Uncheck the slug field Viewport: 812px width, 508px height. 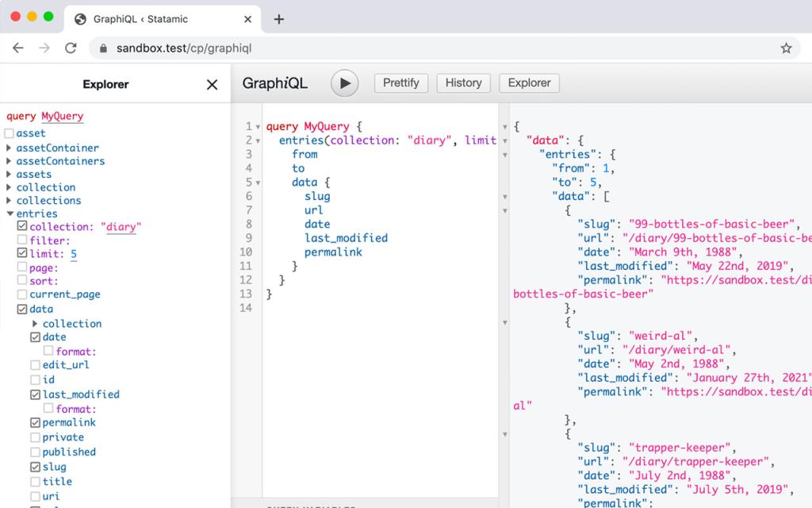coord(35,467)
